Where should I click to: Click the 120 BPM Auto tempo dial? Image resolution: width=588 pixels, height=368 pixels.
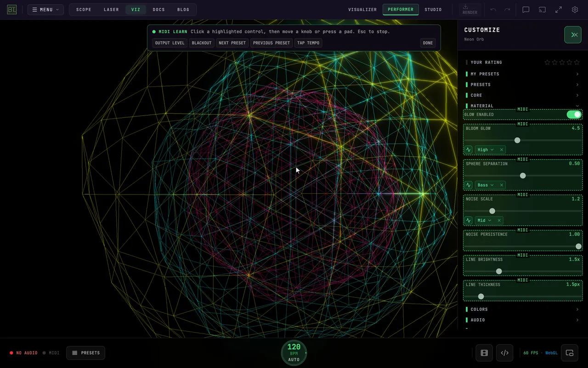point(294,353)
